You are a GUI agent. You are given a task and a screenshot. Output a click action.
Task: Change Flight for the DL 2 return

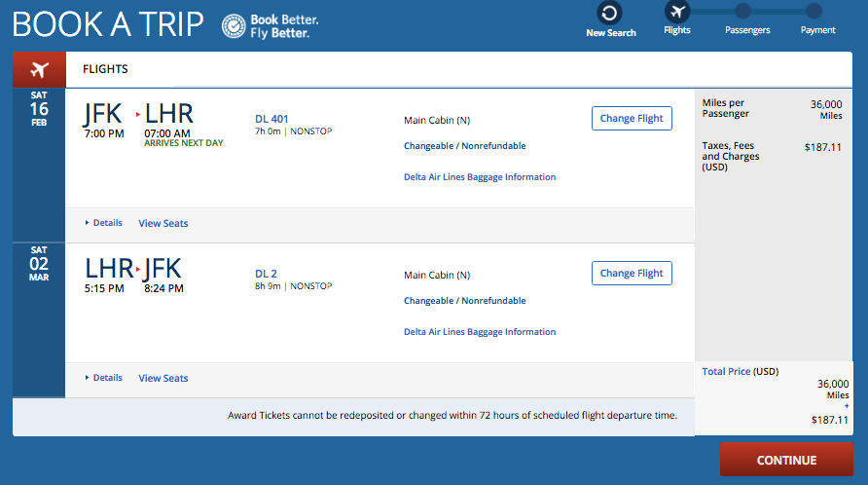coord(631,274)
